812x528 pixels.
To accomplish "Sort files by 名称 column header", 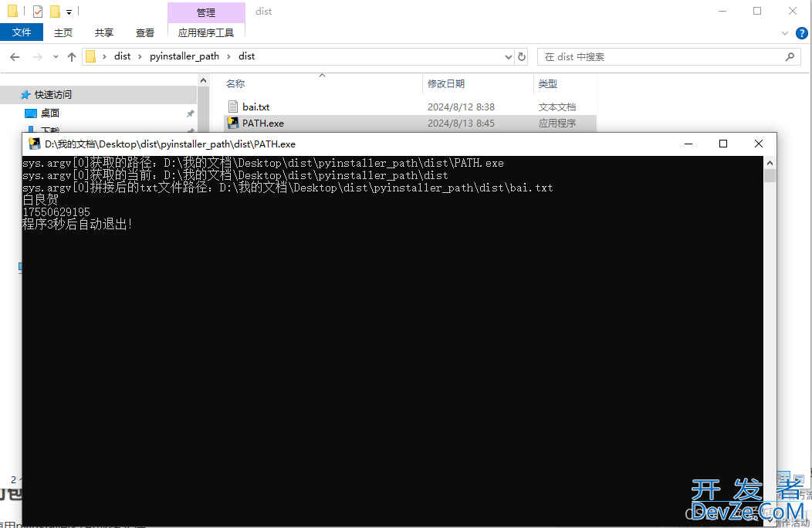I will click(x=235, y=84).
